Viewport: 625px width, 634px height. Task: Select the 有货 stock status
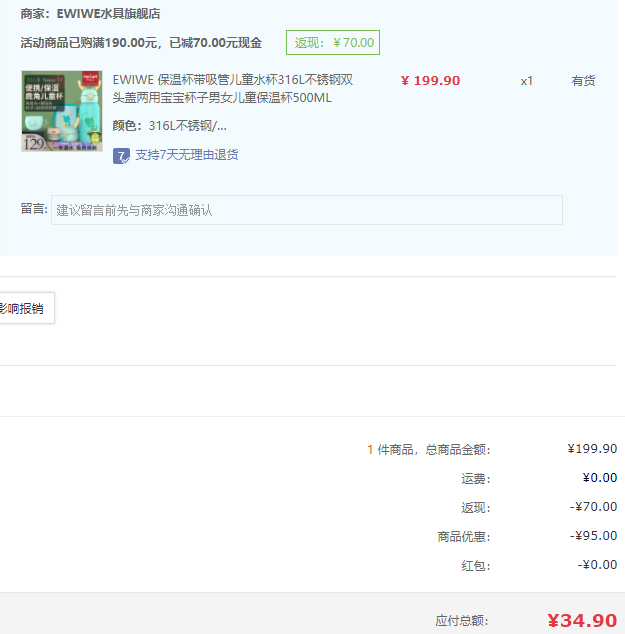pyautogui.click(x=583, y=81)
